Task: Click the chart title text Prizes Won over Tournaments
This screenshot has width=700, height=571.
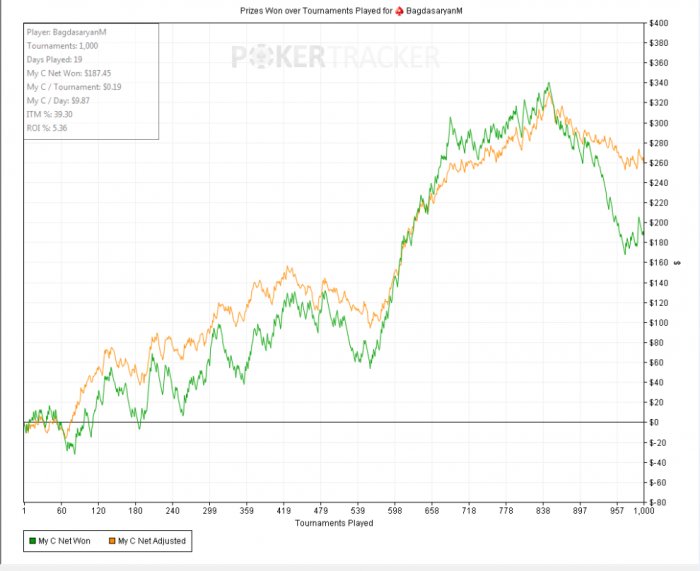Action: [x=294, y=11]
